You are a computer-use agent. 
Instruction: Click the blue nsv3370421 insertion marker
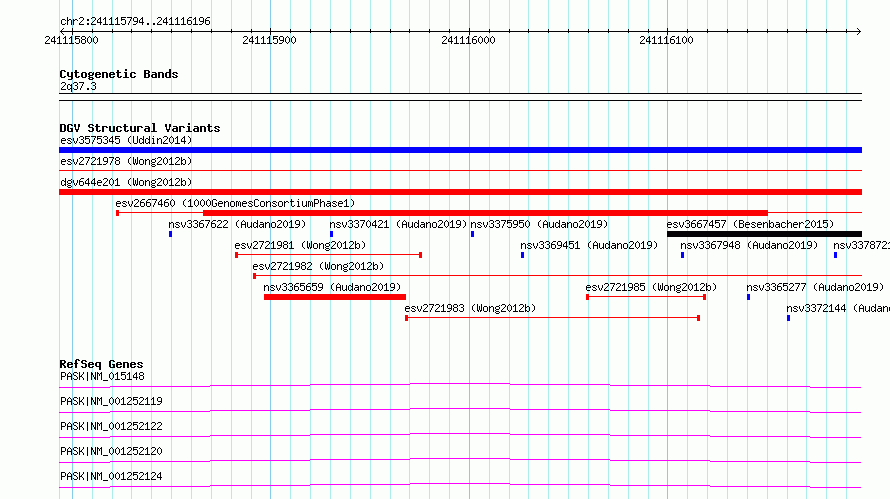pos(331,234)
